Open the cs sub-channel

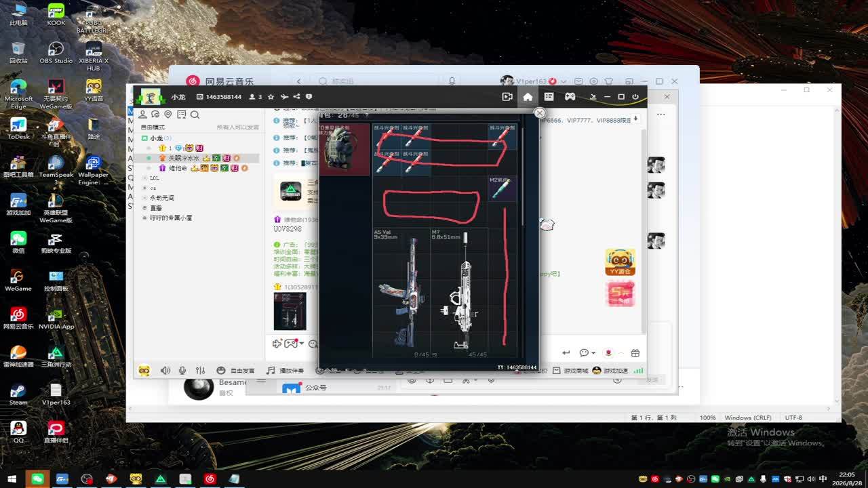(153, 188)
